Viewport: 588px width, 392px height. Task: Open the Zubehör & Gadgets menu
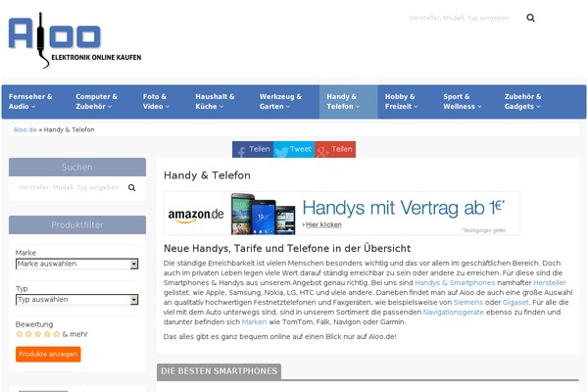[522, 102]
